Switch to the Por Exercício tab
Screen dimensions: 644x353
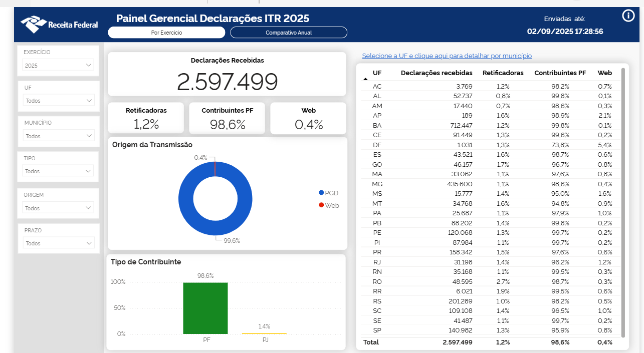[166, 33]
